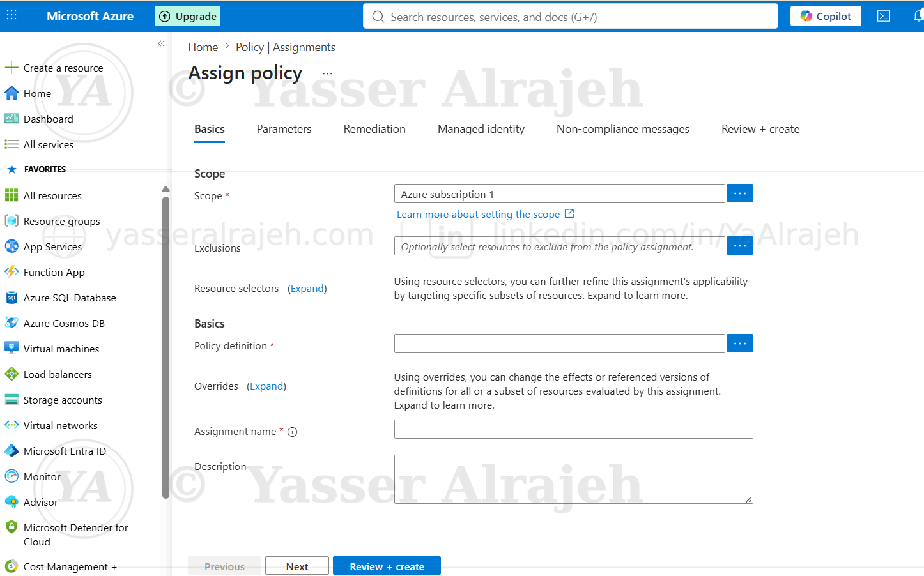The width and height of the screenshot is (924, 576).
Task: Open Copilot from the top bar
Action: (826, 16)
